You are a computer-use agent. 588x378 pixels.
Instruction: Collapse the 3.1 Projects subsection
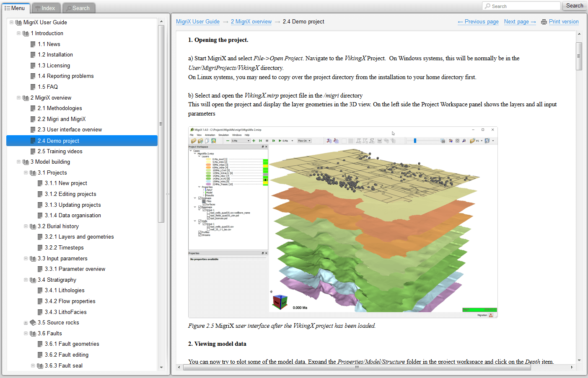[x=26, y=173]
